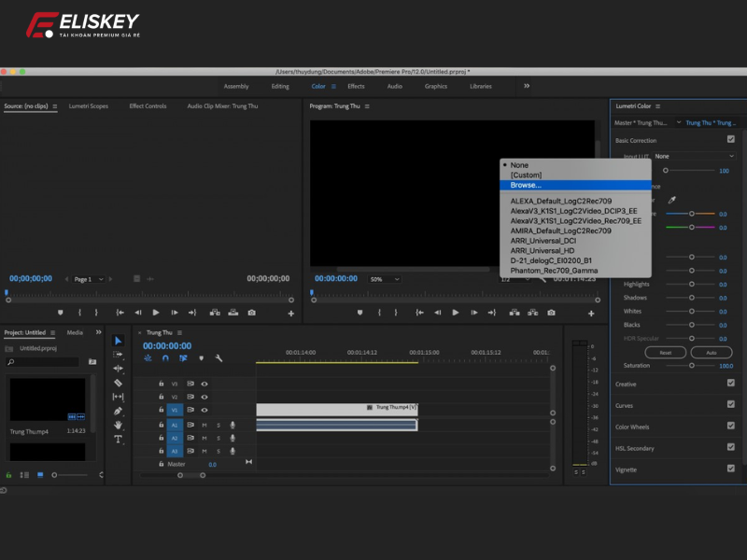Switch to the Effects workspace tab

[357, 85]
